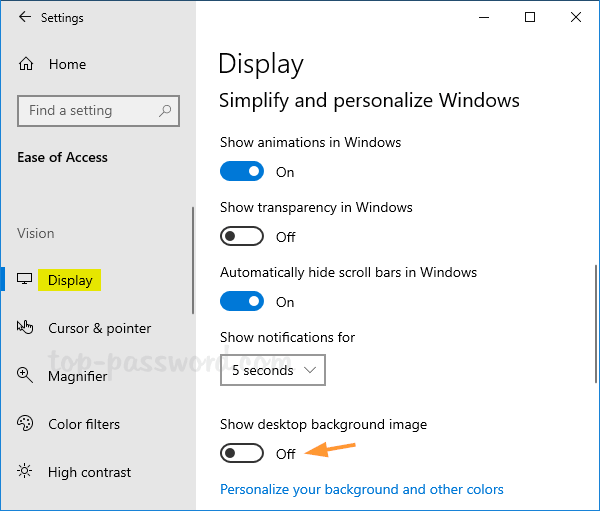This screenshot has height=511, width=600.
Task: Go to Settings Home
Action: coord(67,64)
